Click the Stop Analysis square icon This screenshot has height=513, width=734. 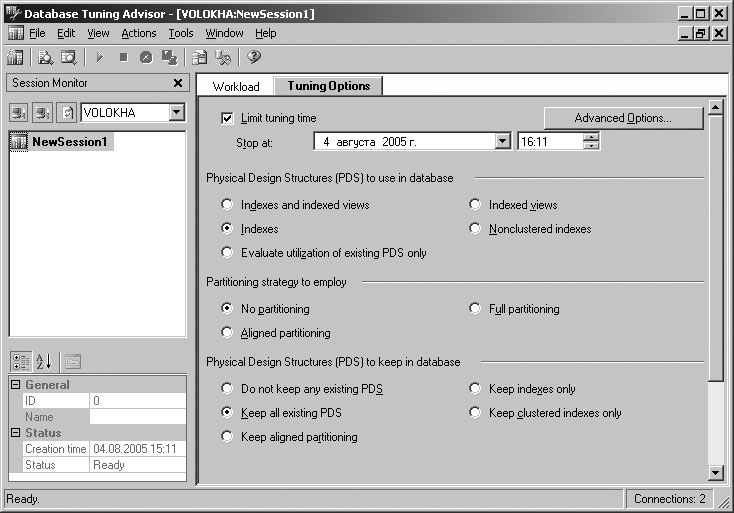(123, 57)
